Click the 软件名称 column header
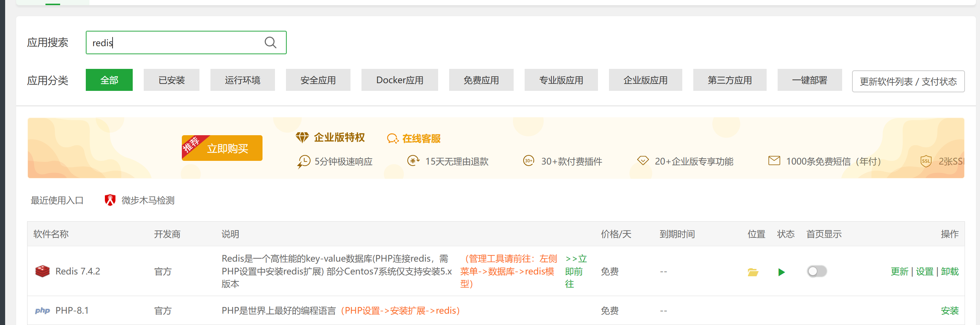The width and height of the screenshot is (980, 325). (51, 234)
